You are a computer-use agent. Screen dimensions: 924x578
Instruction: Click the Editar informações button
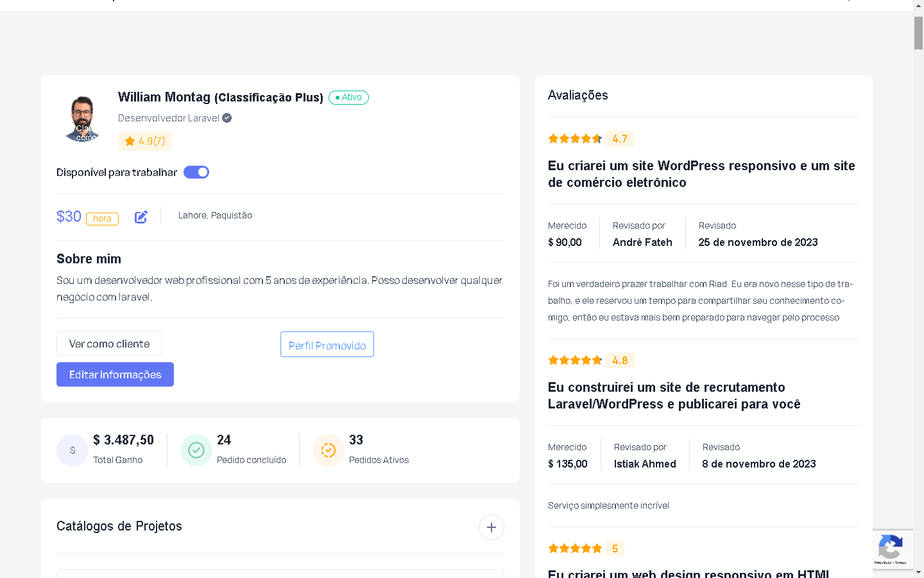[x=115, y=374]
